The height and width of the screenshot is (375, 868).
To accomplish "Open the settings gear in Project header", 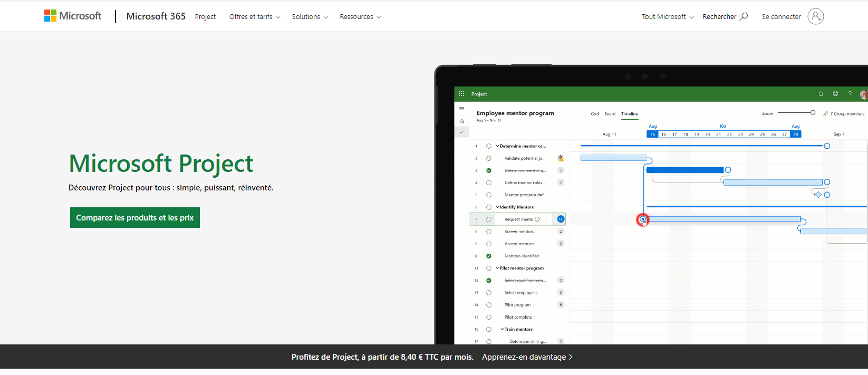I will point(835,94).
